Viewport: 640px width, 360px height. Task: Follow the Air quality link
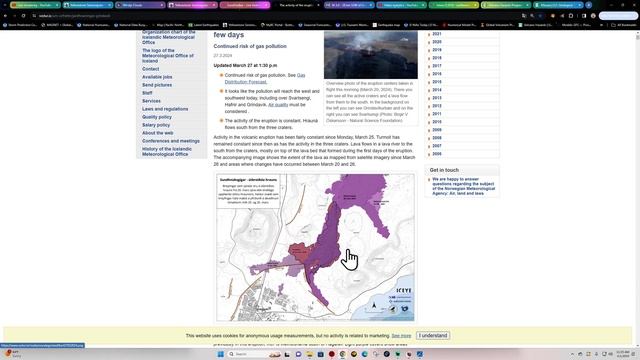point(278,105)
